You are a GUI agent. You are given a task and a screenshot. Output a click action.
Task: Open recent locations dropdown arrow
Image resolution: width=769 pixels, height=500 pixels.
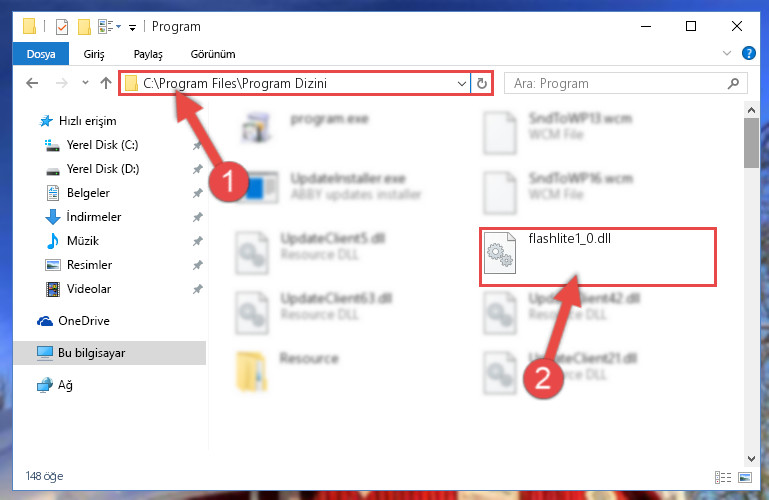pos(85,83)
